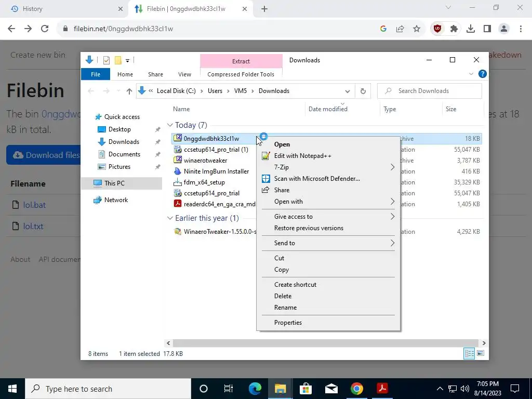Open the Customize Quick Access Toolbar dropdown
The height and width of the screenshot is (399, 532).
[128, 61]
